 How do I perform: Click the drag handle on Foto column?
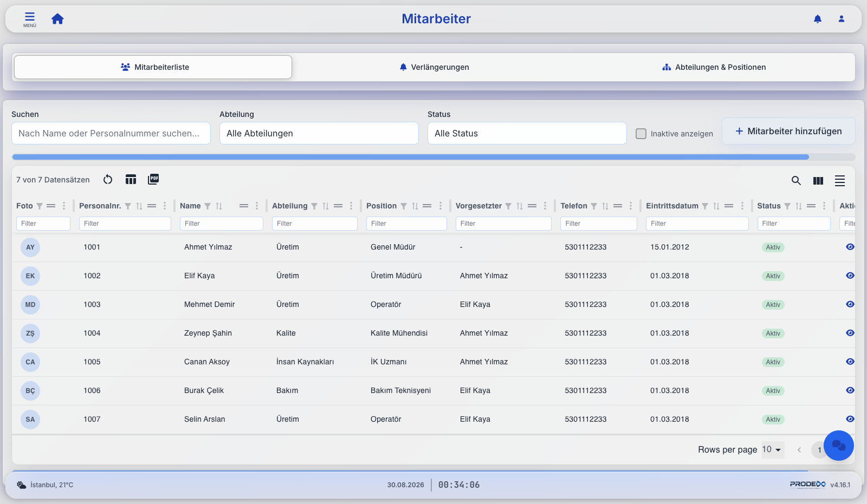(x=51, y=206)
